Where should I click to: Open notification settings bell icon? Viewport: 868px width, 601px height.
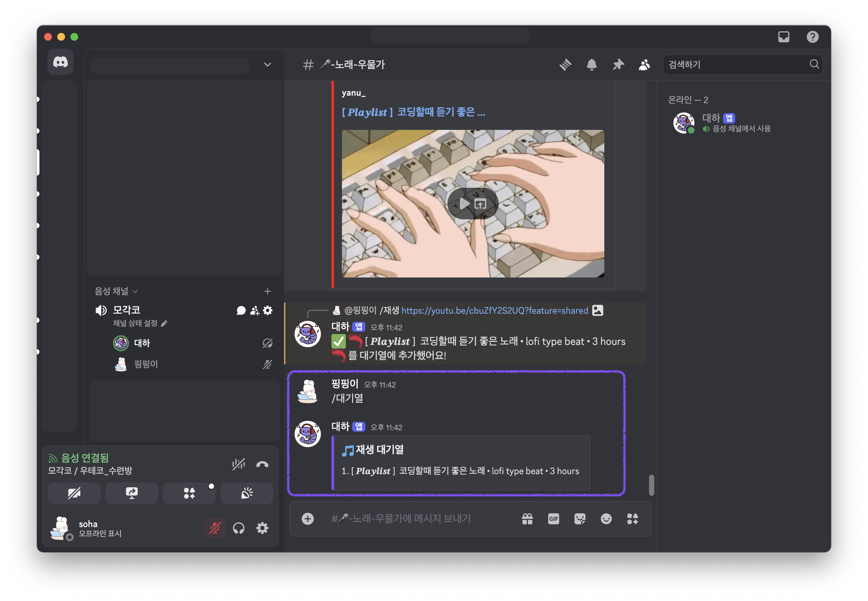(591, 65)
